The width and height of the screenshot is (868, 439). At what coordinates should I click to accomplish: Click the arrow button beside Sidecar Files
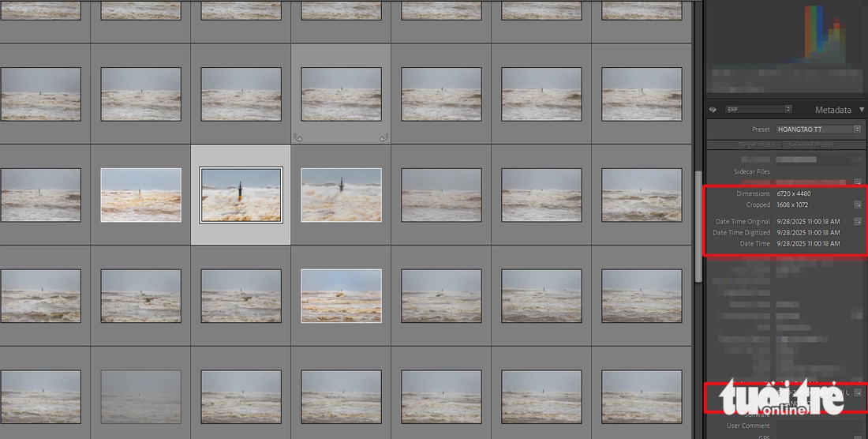(x=858, y=182)
